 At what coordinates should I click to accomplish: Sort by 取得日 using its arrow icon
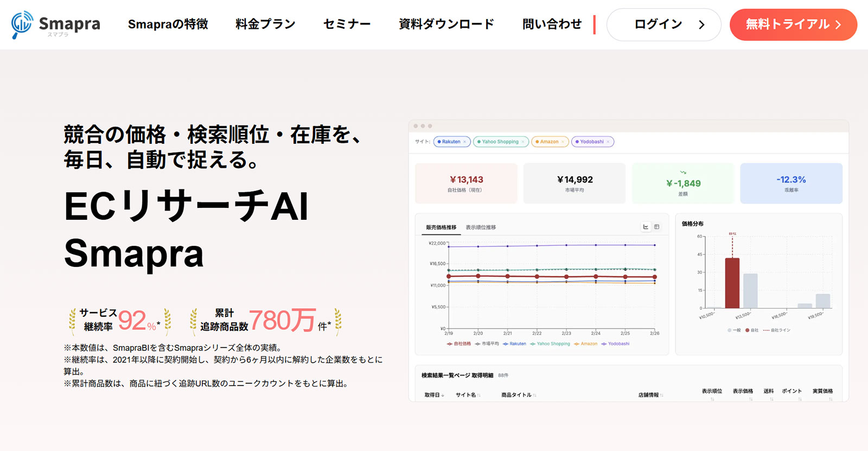443,395
